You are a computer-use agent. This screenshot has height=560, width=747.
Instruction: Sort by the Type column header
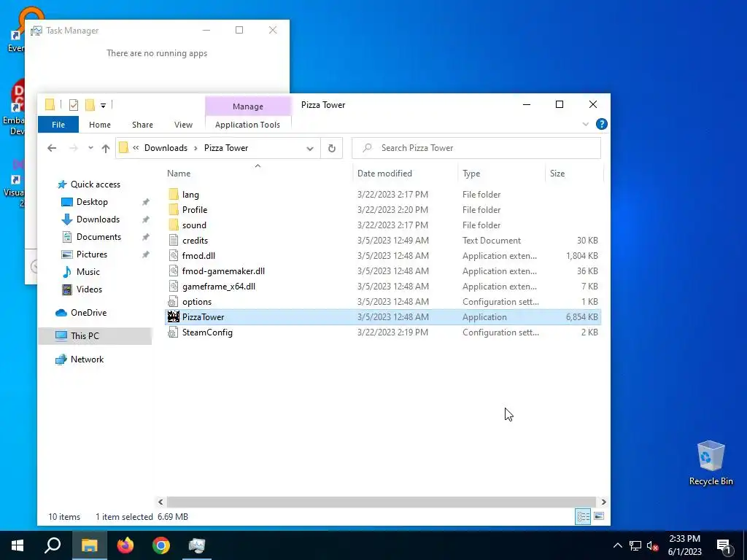coord(471,174)
